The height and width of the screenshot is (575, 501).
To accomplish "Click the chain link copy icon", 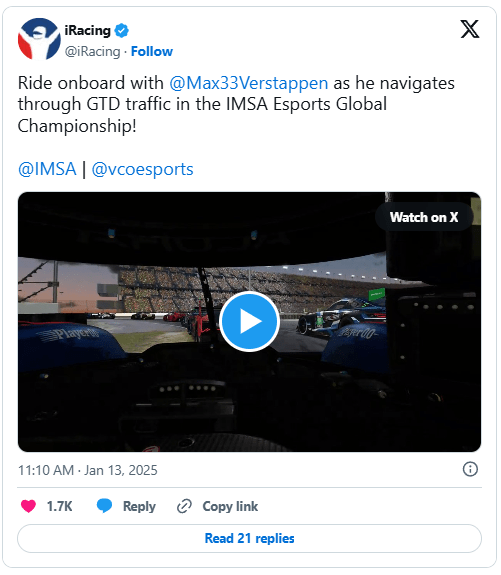I will (184, 506).
